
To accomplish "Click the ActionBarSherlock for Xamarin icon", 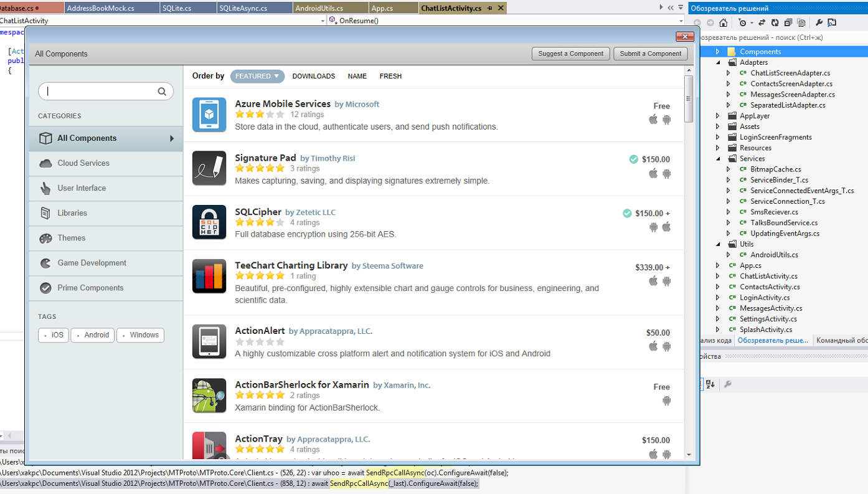I will [209, 396].
